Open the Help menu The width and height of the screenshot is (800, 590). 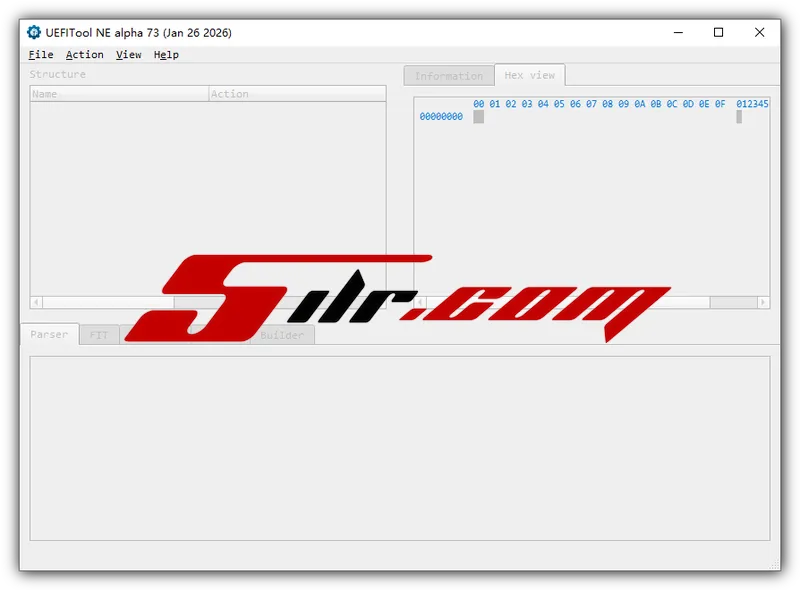point(166,55)
